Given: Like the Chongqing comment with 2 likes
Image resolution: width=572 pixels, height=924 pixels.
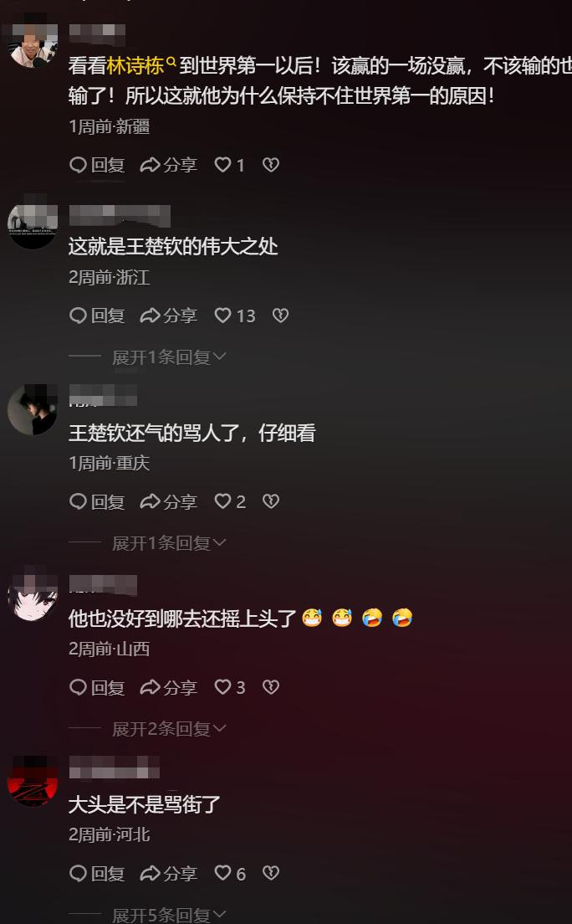Looking at the screenshot, I should click(x=230, y=501).
